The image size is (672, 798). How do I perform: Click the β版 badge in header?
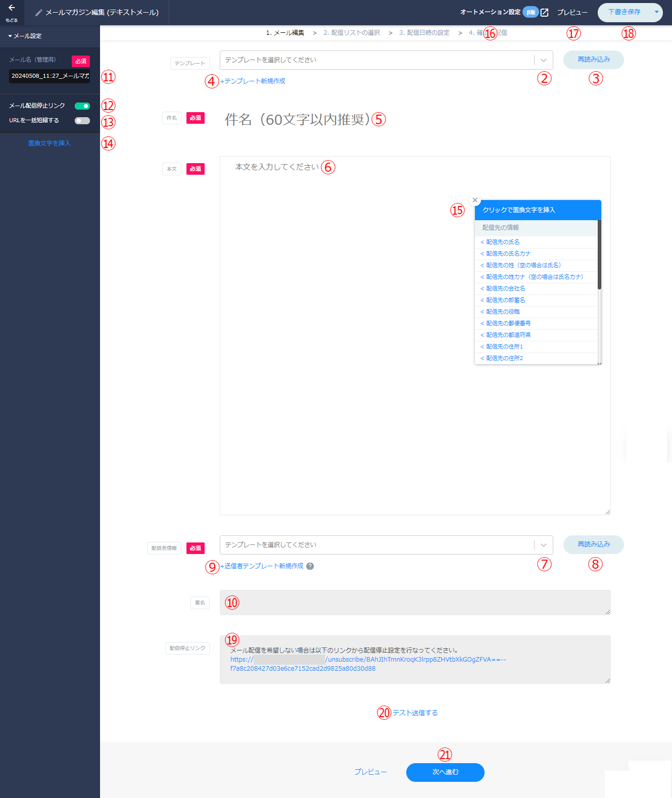[531, 12]
